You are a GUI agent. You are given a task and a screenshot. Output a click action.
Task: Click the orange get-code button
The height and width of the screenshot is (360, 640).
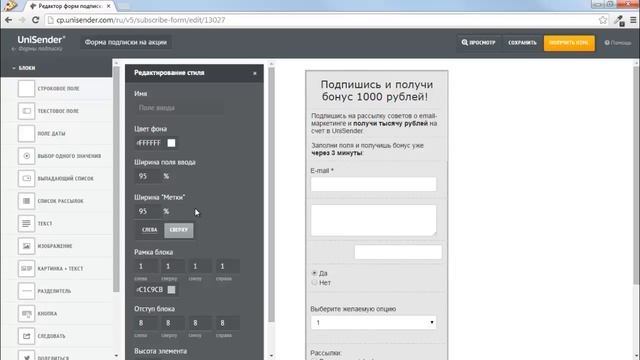pos(569,43)
